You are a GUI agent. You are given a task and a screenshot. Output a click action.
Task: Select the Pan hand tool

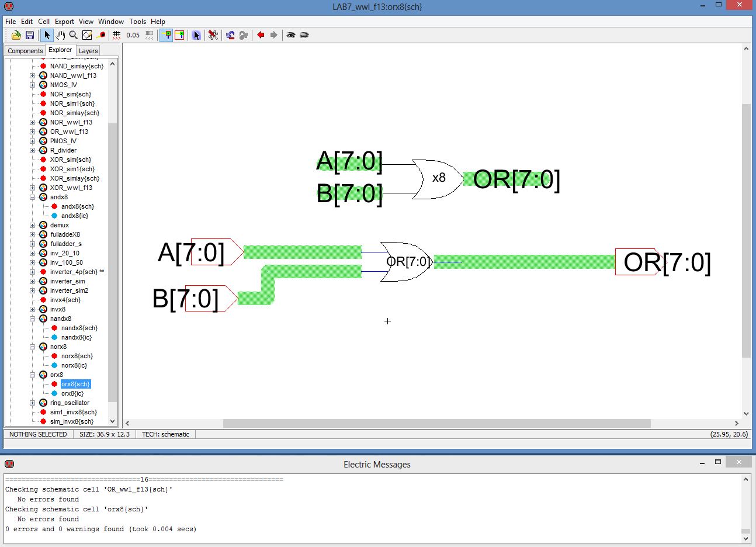click(60, 35)
